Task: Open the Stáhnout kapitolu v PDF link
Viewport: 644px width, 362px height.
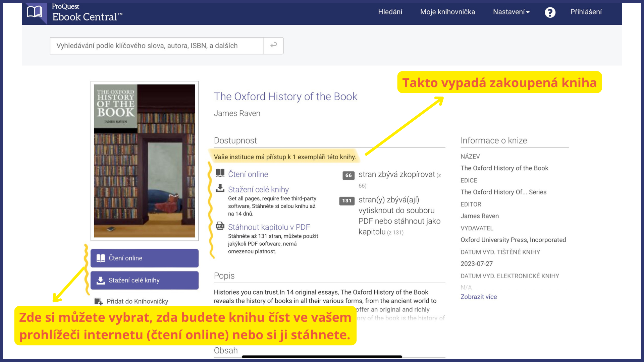Action: coord(269,227)
